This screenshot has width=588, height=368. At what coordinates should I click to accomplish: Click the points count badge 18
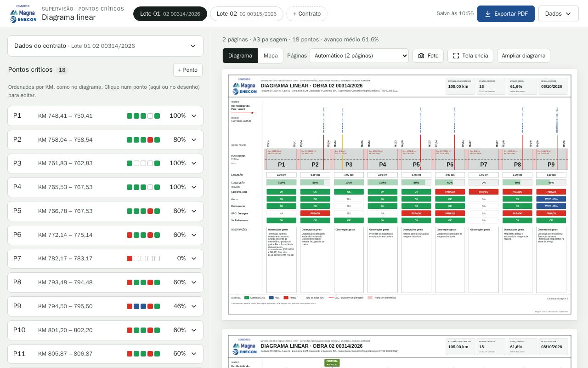tap(62, 70)
